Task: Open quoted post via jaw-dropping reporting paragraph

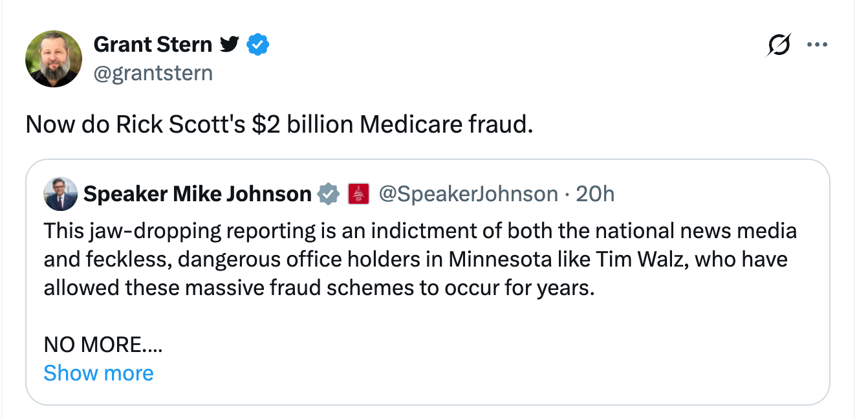Action: (x=420, y=259)
